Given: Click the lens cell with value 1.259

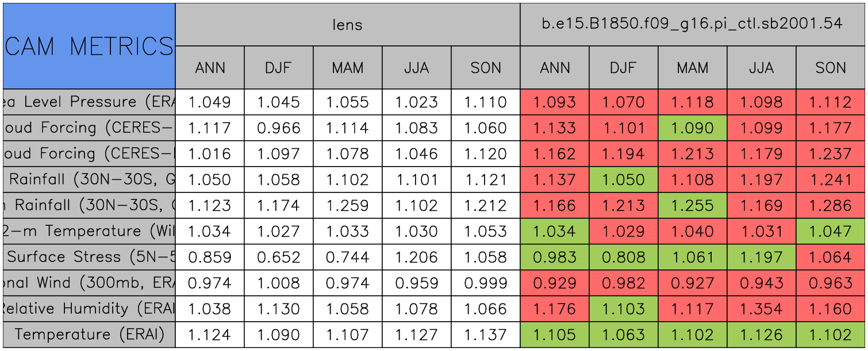Looking at the screenshot, I should 347,205.
